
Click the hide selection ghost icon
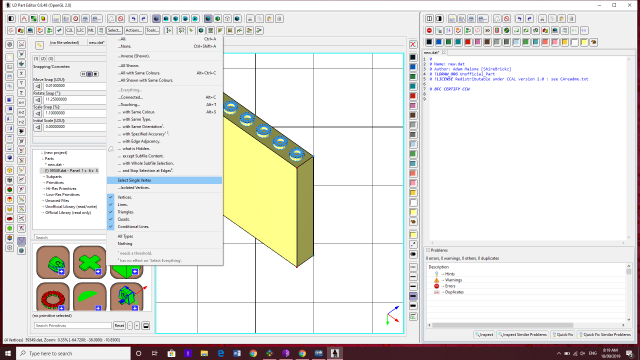tap(111, 19)
